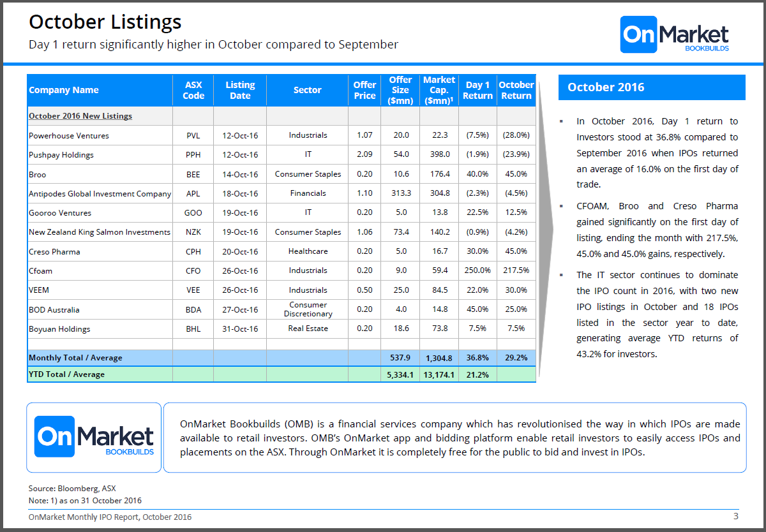The image size is (766, 532).
Task: Click the 21.2% YTD Day 1 return
Action: click(x=478, y=374)
